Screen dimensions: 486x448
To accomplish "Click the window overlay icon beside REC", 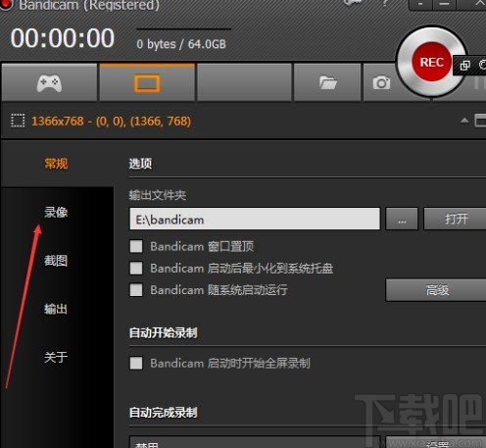I will [x=465, y=65].
